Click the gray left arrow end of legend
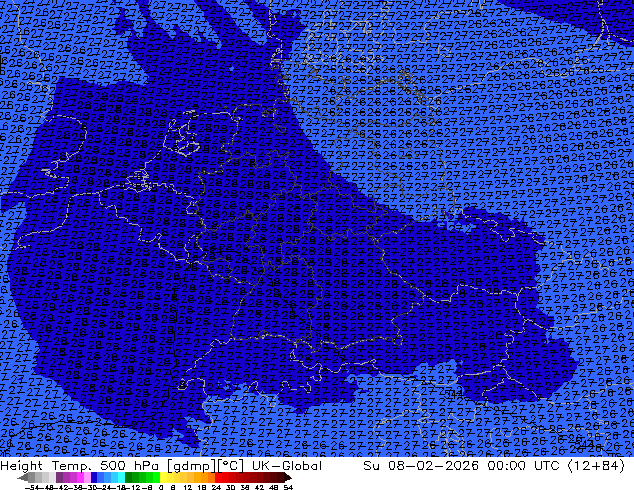The height and width of the screenshot is (490, 634). click(x=22, y=477)
